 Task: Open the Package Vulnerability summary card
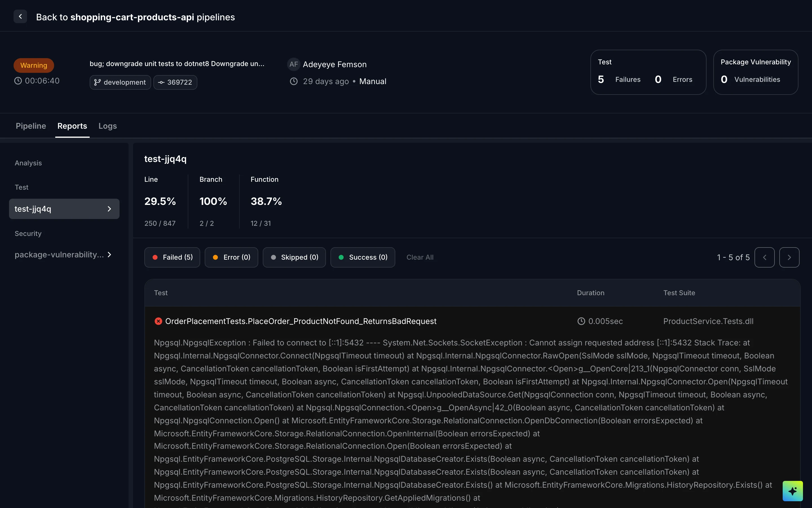756,72
